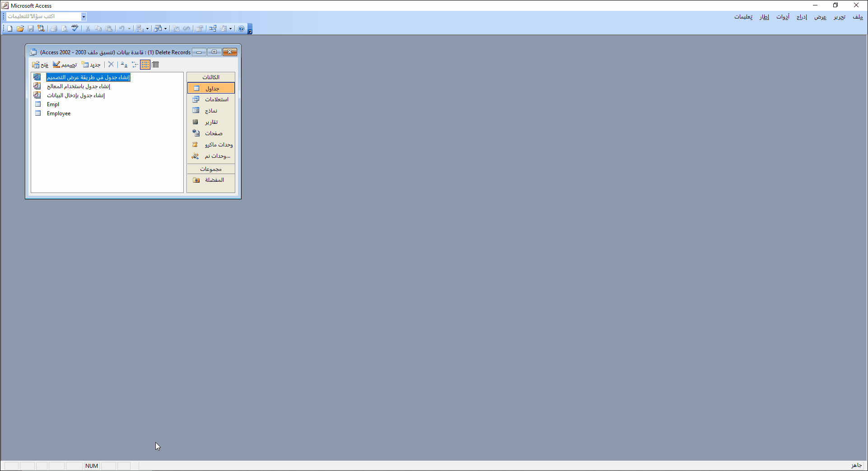Expand the help question box dropdown
868x471 pixels.
tap(84, 17)
